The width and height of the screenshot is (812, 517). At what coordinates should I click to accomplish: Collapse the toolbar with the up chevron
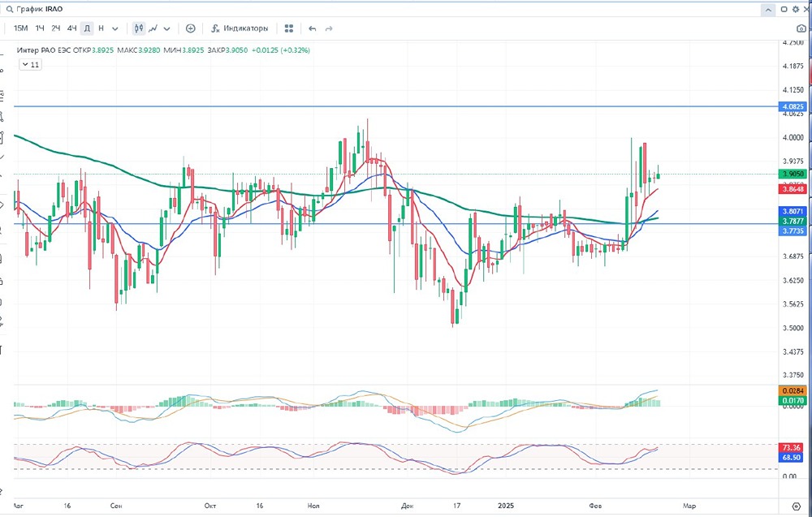click(x=768, y=9)
